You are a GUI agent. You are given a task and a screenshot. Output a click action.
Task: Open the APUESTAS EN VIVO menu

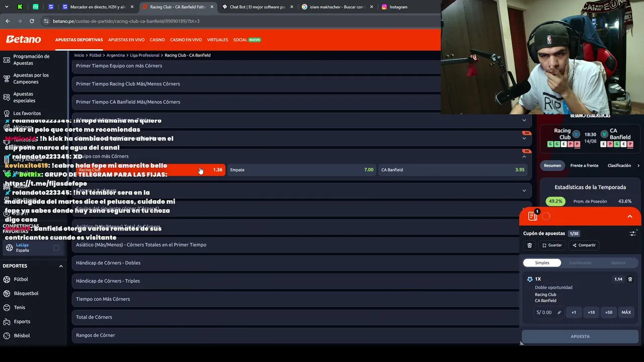click(x=126, y=40)
